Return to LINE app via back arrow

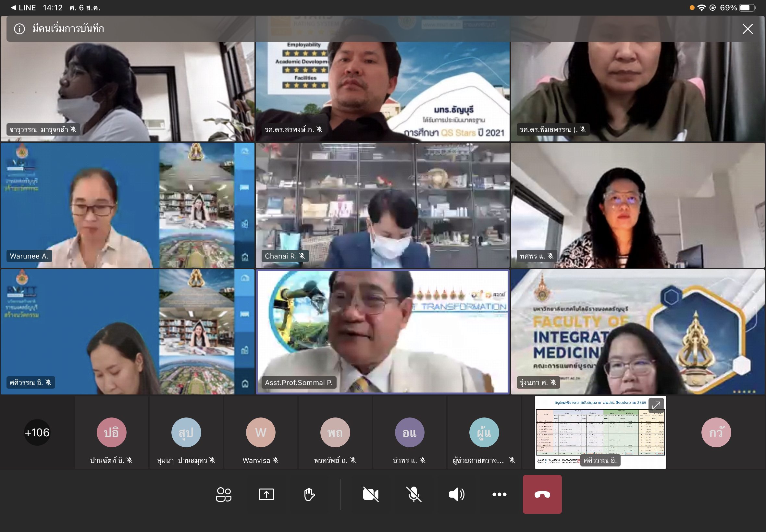point(23,8)
